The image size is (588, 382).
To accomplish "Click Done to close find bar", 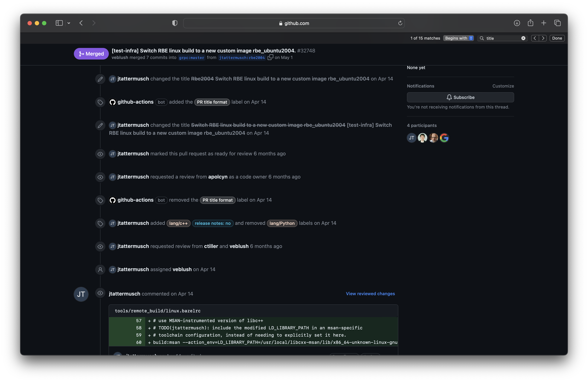I will 557,38.
